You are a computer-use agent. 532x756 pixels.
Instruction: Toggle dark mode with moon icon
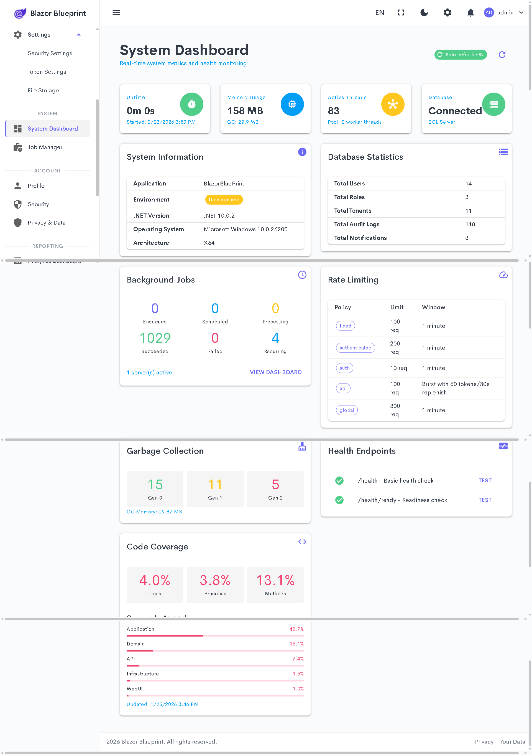424,12
